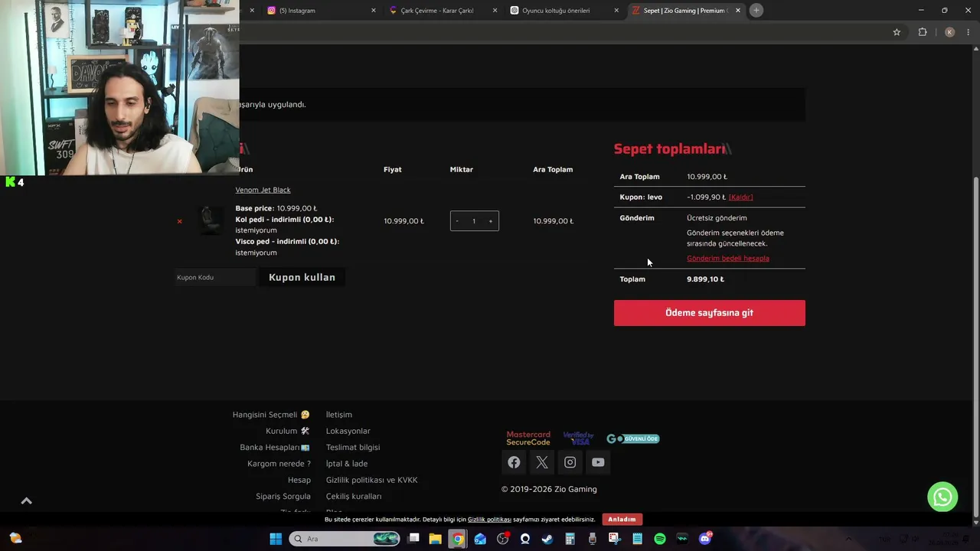Open Gizlilik politikası link in cookie bar

click(489, 520)
